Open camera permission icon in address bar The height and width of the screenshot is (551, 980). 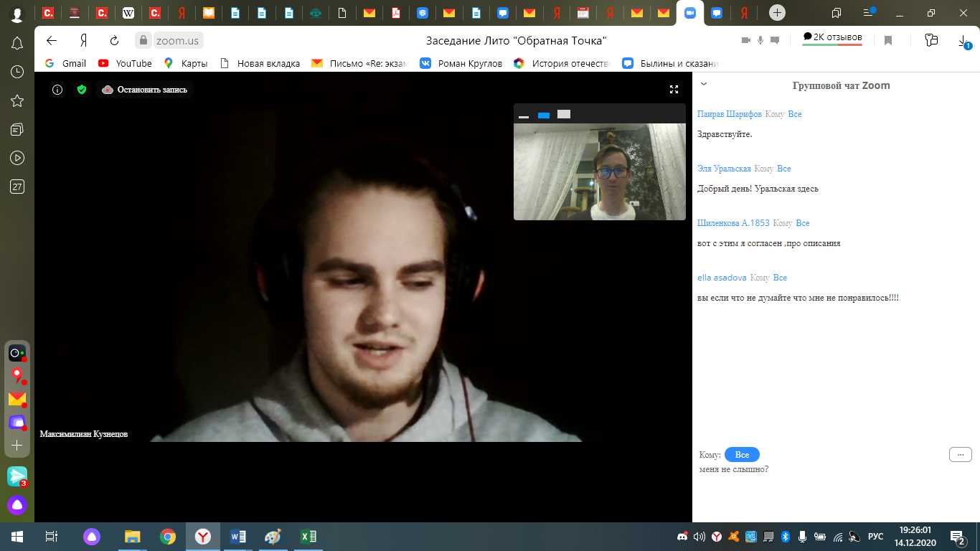tap(746, 40)
